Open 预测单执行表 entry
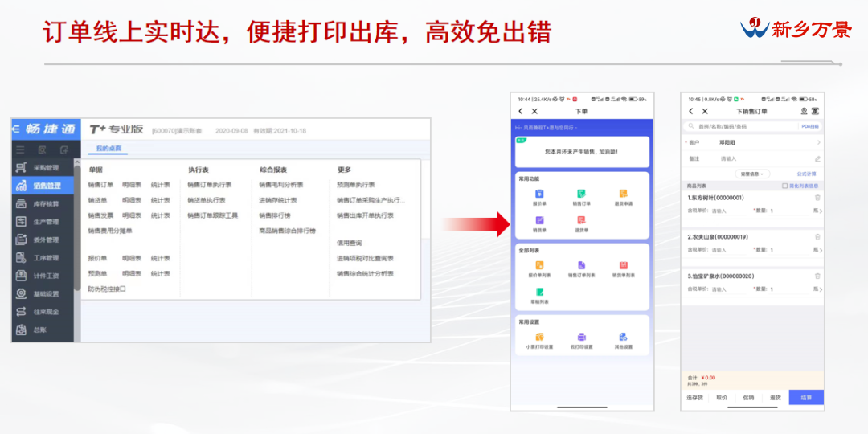This screenshot has height=434, width=868. click(x=356, y=185)
